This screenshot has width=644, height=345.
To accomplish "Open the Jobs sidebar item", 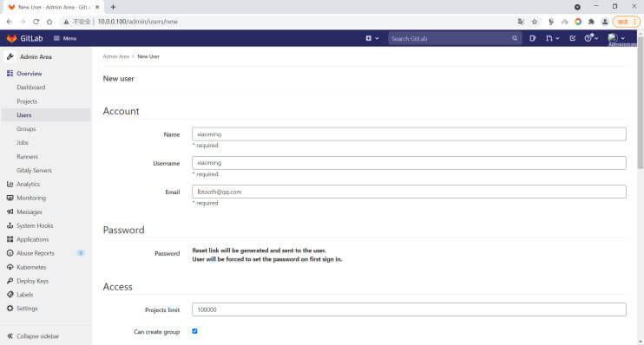I will [23, 143].
